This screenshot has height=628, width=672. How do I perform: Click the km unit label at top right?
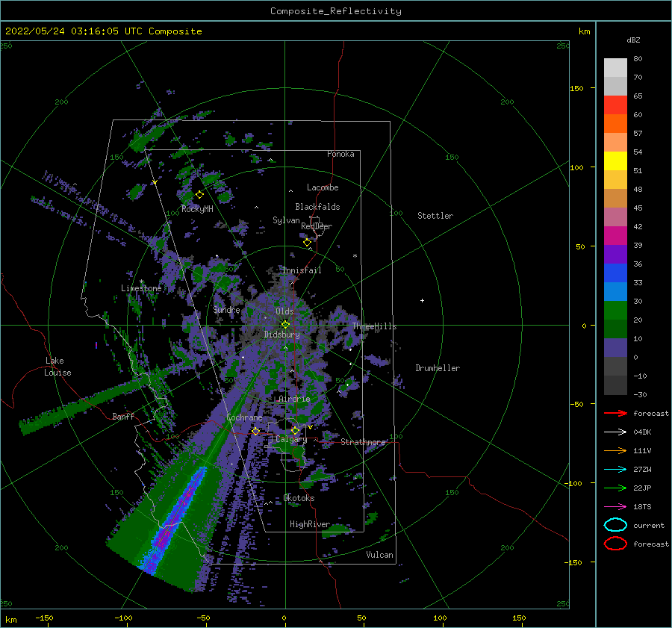585,31
